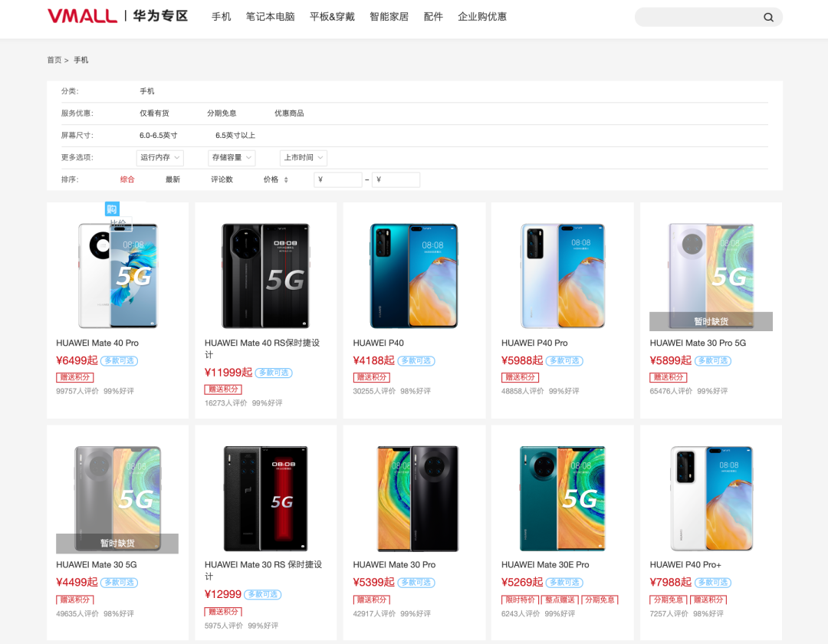The width and height of the screenshot is (828, 644).
Task: Open the HUAWEI P40 Pro product image
Action: 563,275
